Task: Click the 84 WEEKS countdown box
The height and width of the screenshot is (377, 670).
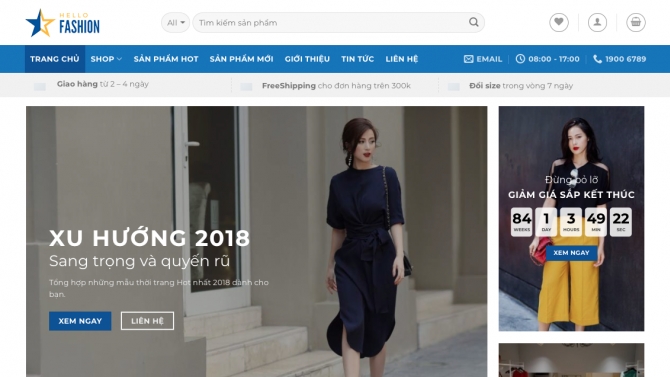Action: [x=522, y=222]
